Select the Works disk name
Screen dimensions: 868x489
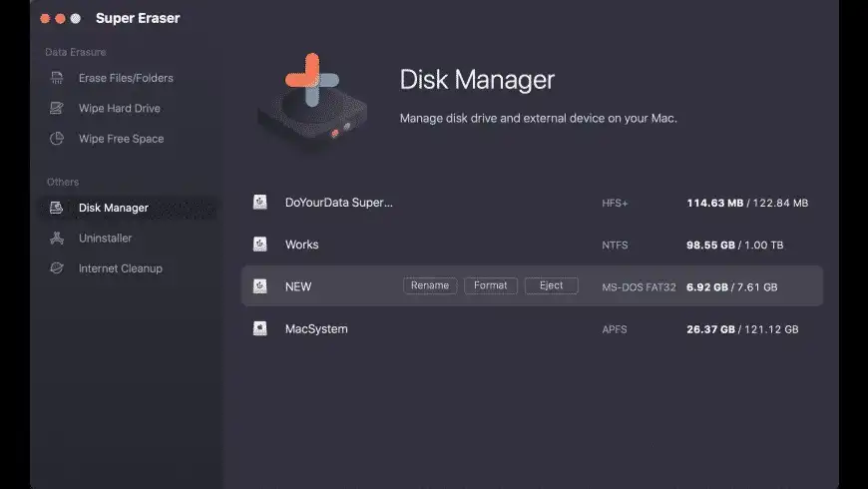pos(301,244)
